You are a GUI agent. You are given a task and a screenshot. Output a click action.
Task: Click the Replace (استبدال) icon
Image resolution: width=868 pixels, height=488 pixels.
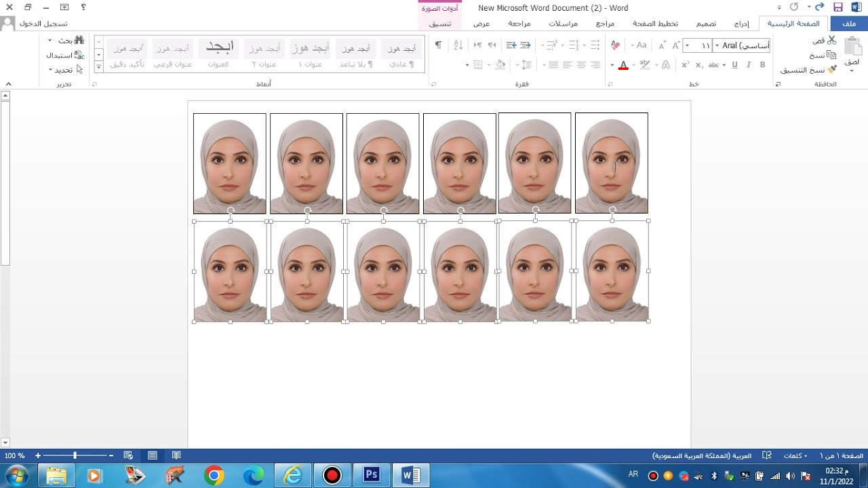(79, 55)
